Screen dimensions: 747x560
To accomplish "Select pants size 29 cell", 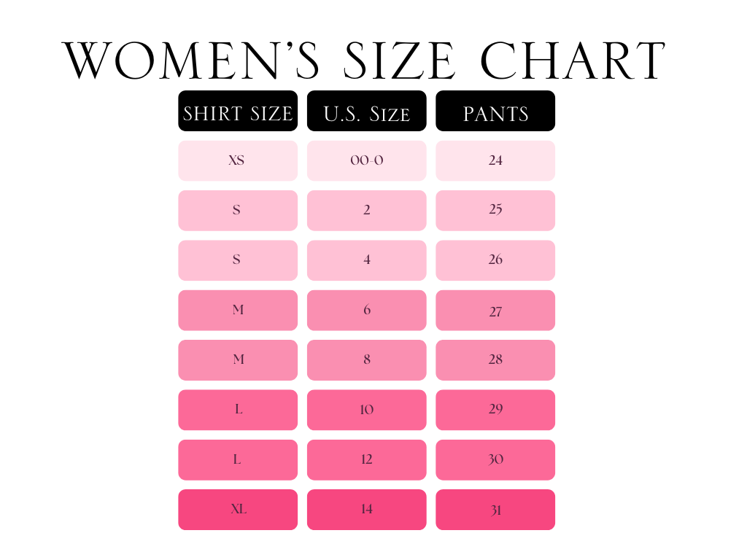I will [495, 410].
